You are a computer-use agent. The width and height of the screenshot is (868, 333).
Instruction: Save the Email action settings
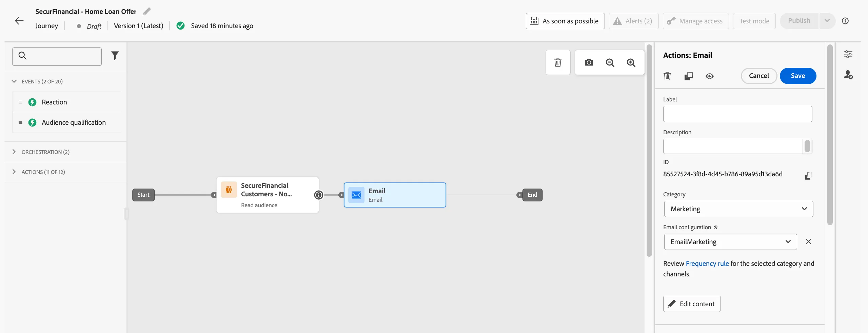point(798,76)
